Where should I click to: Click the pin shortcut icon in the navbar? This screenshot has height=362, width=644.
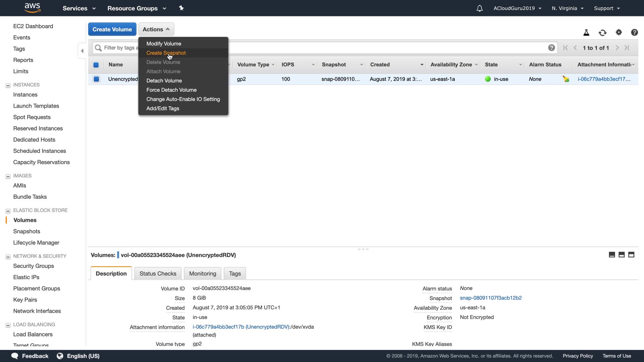[181, 8]
